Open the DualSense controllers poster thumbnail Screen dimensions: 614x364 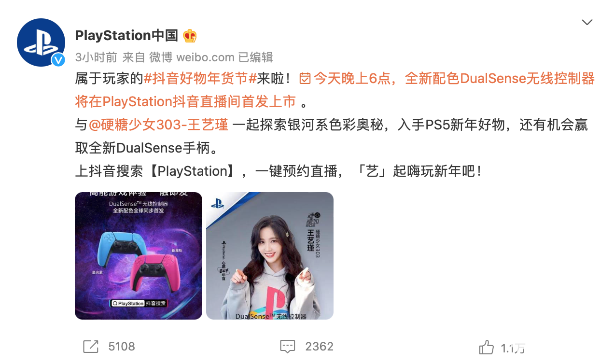point(139,256)
